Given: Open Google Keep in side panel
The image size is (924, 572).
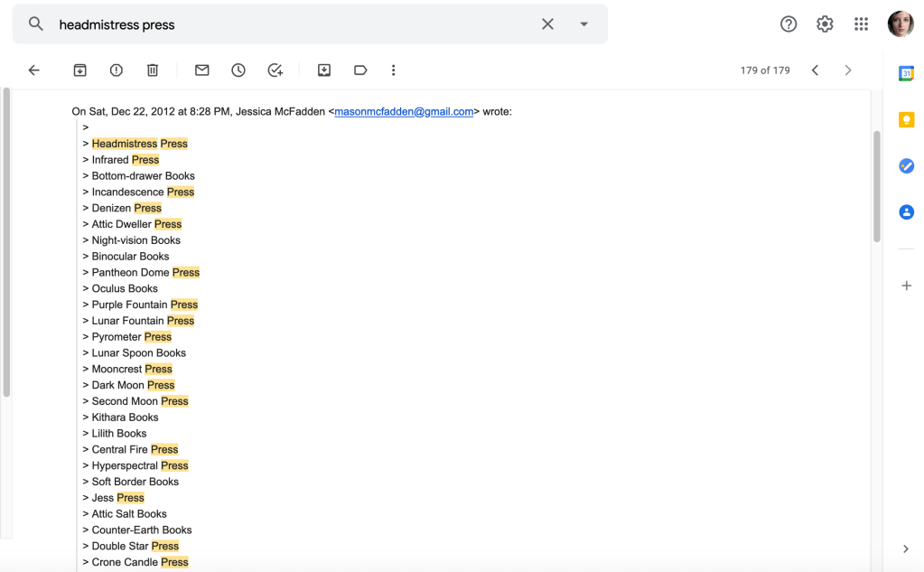Looking at the screenshot, I should click(x=906, y=119).
